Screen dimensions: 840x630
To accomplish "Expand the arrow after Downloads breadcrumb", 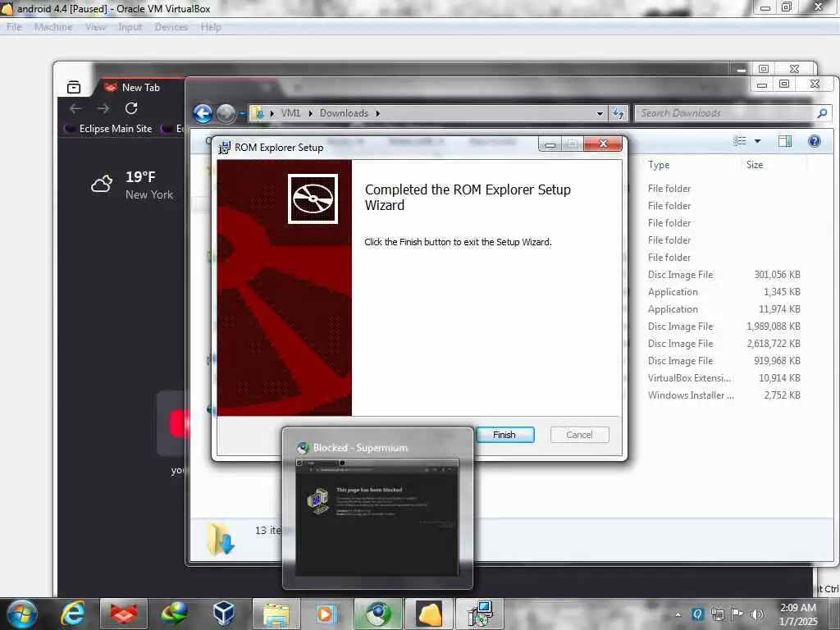I will coord(377,113).
